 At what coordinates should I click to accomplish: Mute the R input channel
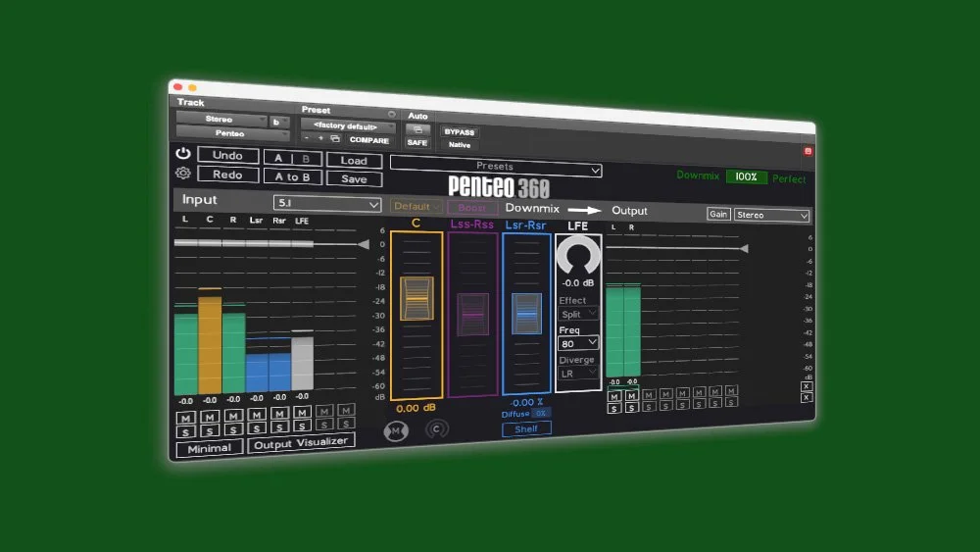point(233,416)
